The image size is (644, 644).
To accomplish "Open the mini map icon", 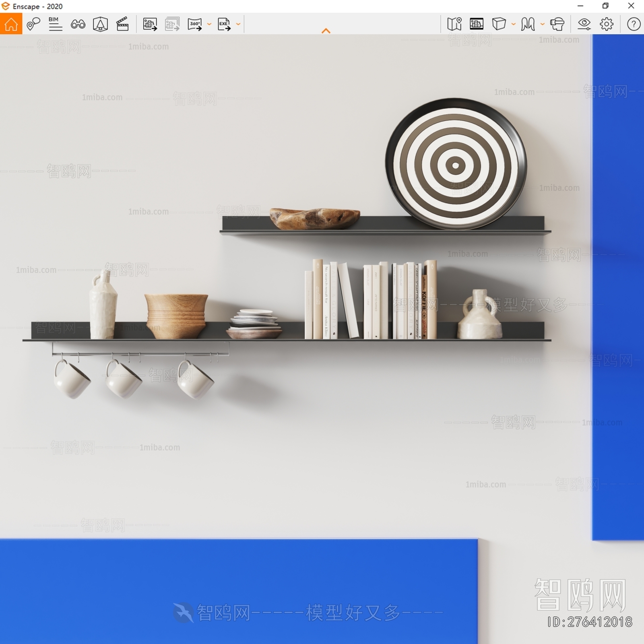I will tap(454, 24).
